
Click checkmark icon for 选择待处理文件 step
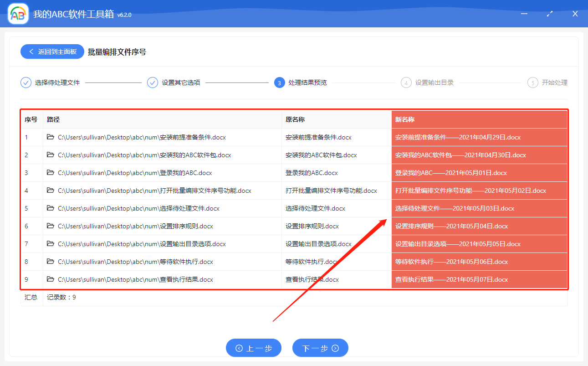(26, 82)
